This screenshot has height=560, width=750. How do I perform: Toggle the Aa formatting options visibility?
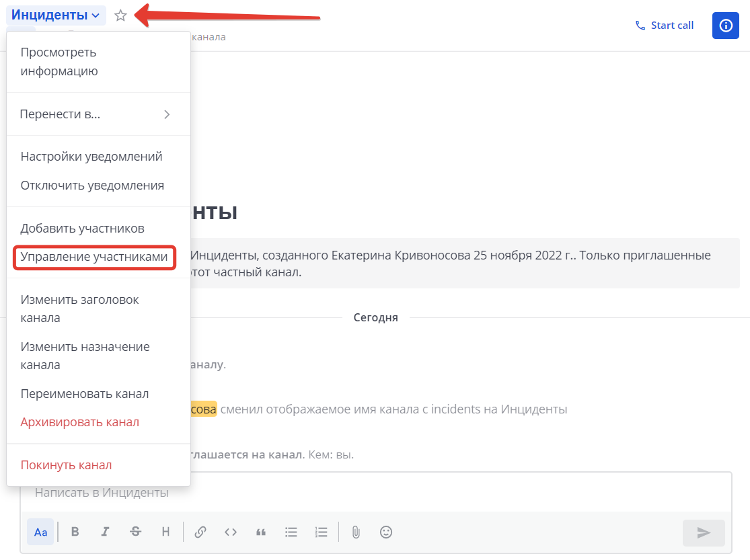40,532
